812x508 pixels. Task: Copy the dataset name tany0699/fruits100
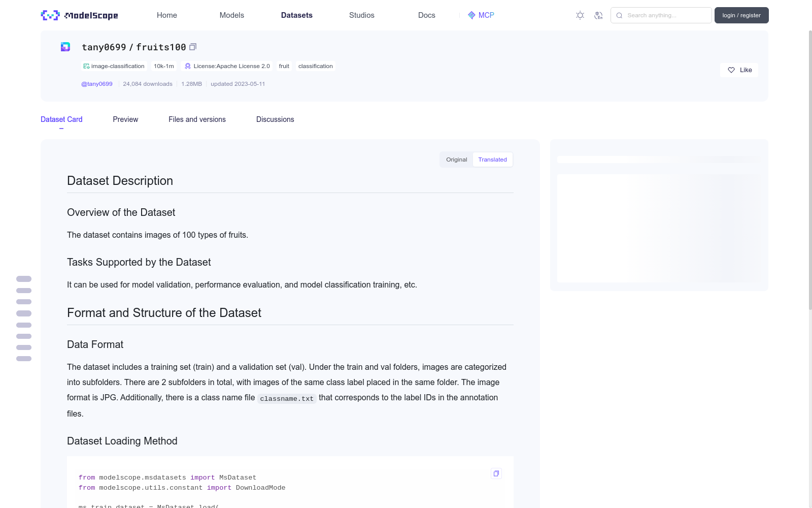[x=193, y=47]
